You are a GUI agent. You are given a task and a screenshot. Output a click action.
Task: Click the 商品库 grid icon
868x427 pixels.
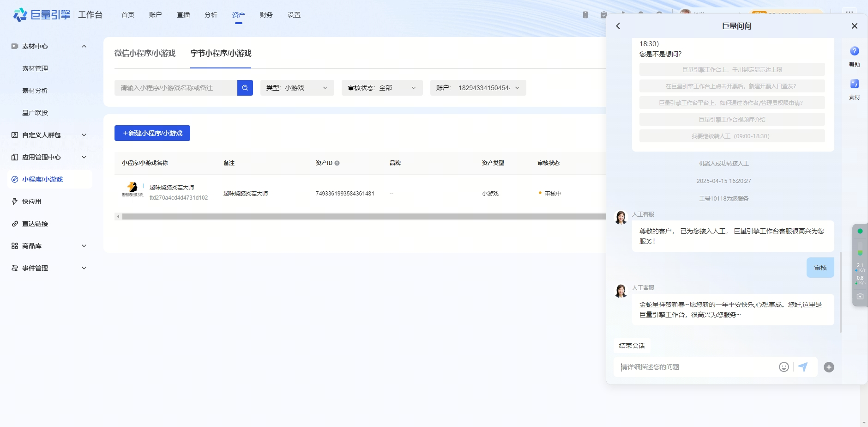(x=15, y=246)
